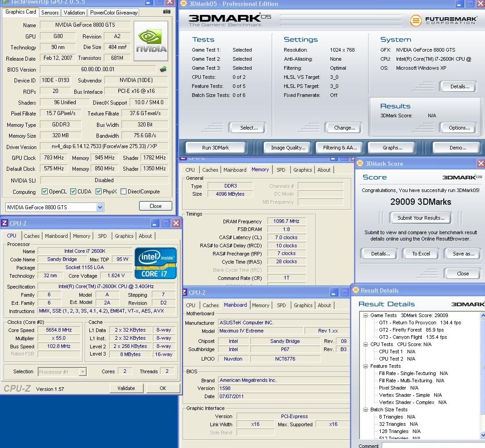The image size is (485, 448).
Task: Switch to Mainboard tab in CPU-Z CPU window
Action: click(56, 236)
